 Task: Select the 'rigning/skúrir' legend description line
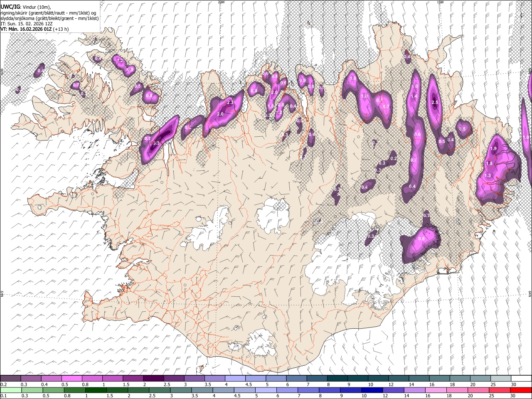coord(48,13)
